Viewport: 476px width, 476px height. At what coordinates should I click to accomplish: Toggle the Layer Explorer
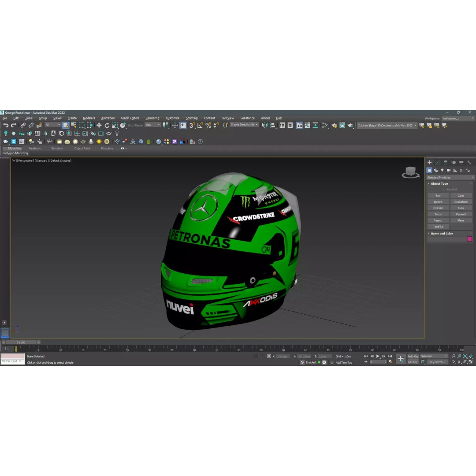click(x=290, y=125)
